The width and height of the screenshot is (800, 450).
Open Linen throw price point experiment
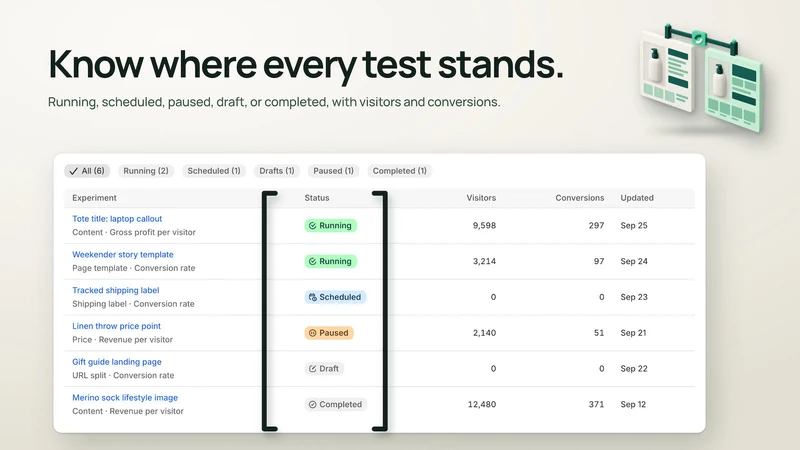click(x=116, y=326)
